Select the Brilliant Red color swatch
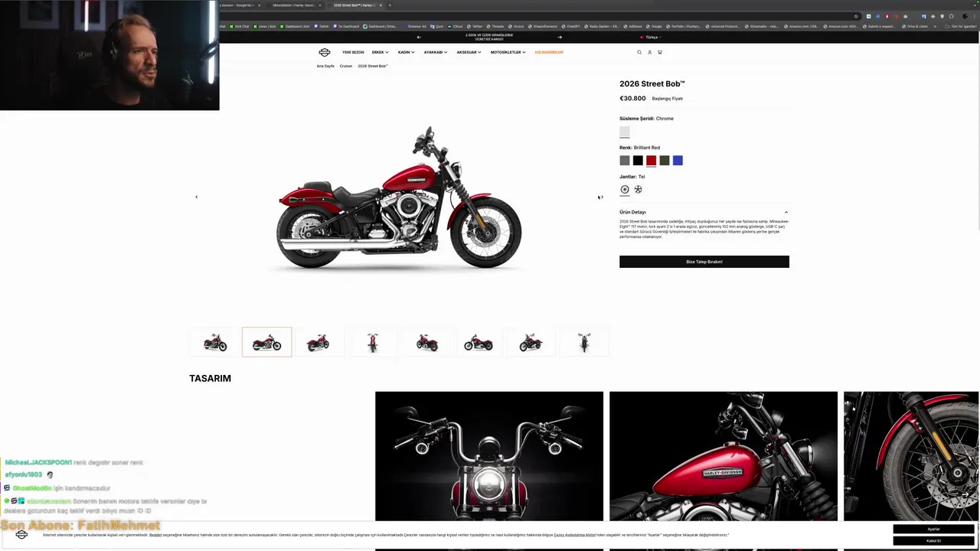Viewport: 980px width, 551px height. click(651, 161)
